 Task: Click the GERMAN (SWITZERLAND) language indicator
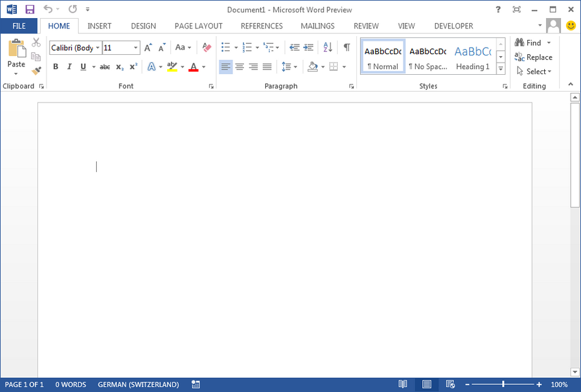pyautogui.click(x=138, y=385)
